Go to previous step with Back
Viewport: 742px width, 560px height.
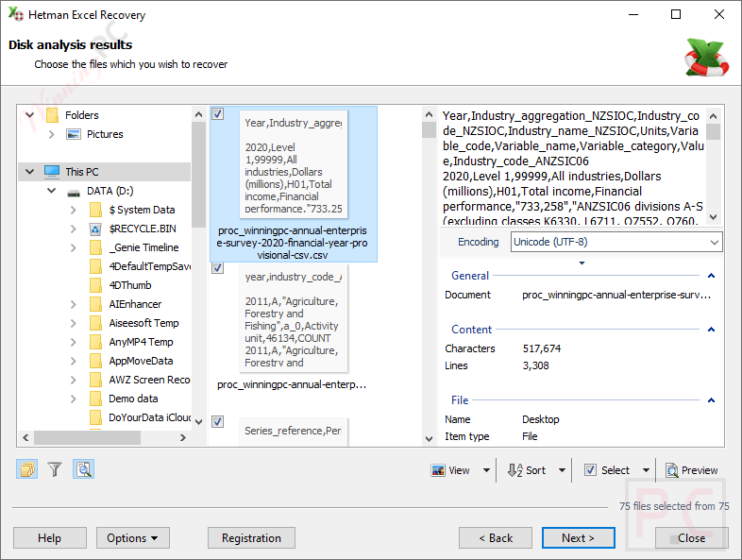click(496, 538)
